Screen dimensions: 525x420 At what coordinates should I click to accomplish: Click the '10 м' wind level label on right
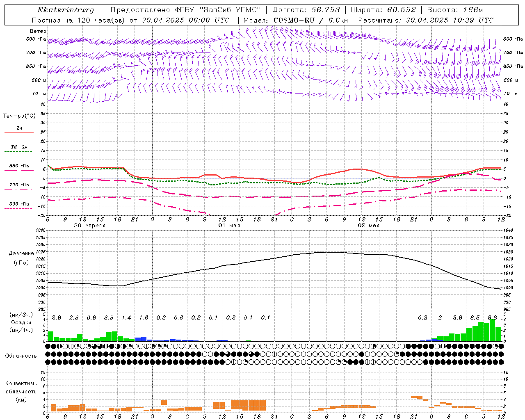(x=511, y=94)
